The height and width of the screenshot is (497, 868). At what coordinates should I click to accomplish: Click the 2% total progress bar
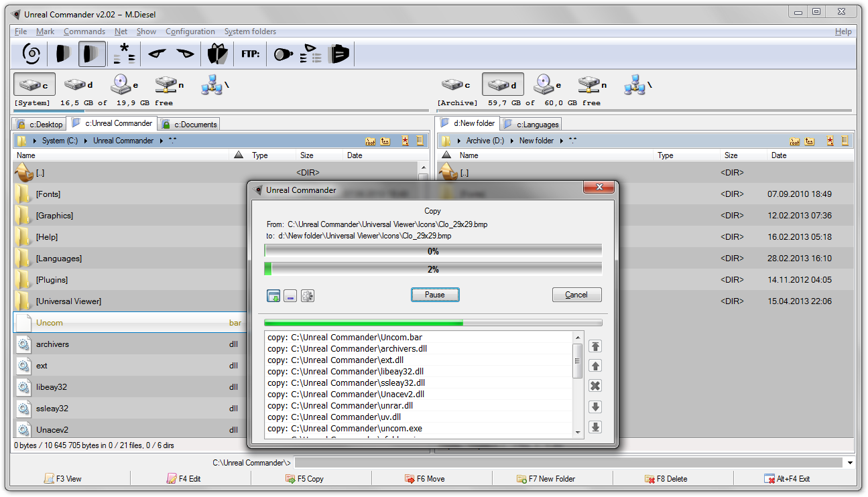pyautogui.click(x=433, y=269)
